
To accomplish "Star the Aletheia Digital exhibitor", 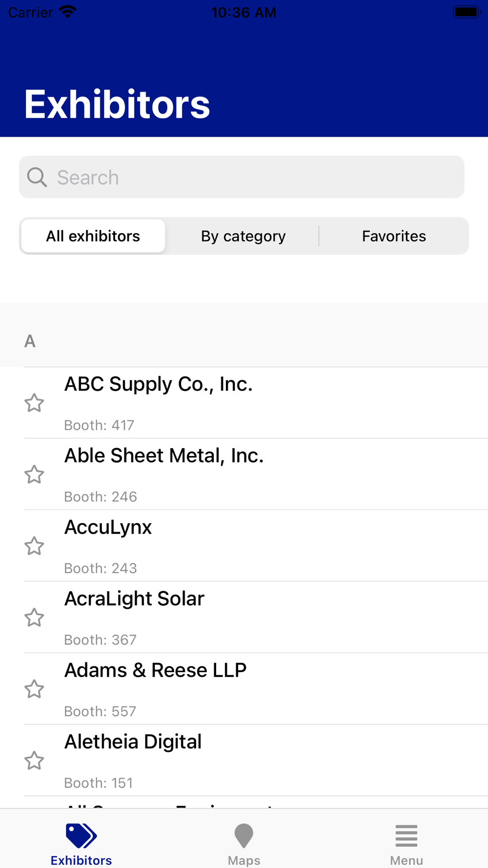I will (34, 761).
